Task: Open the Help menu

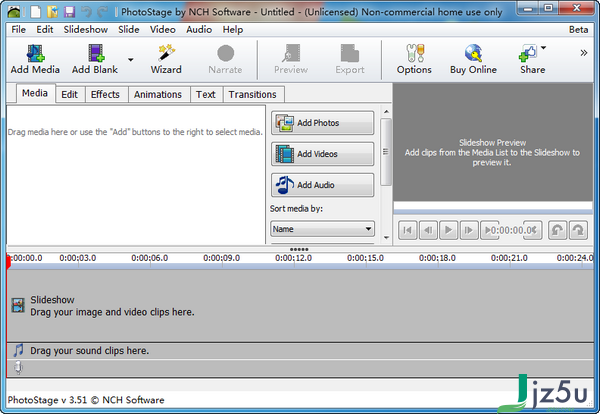Action: 233,29
